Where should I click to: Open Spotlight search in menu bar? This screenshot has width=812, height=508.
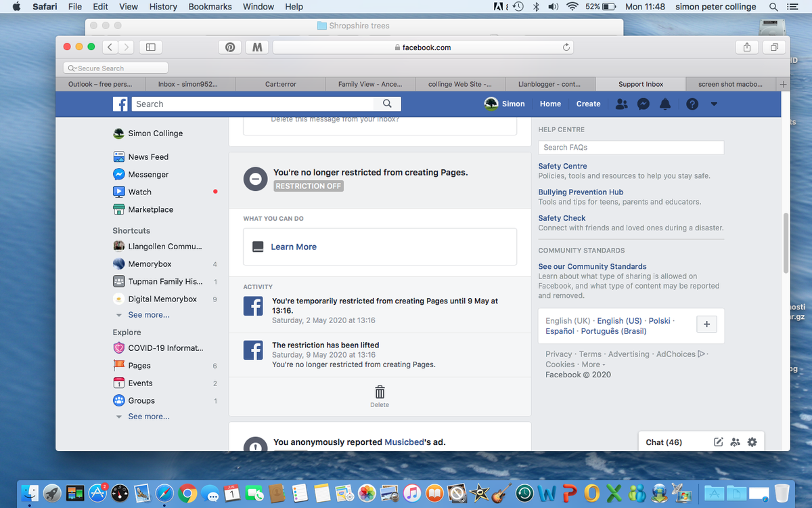[x=773, y=7]
